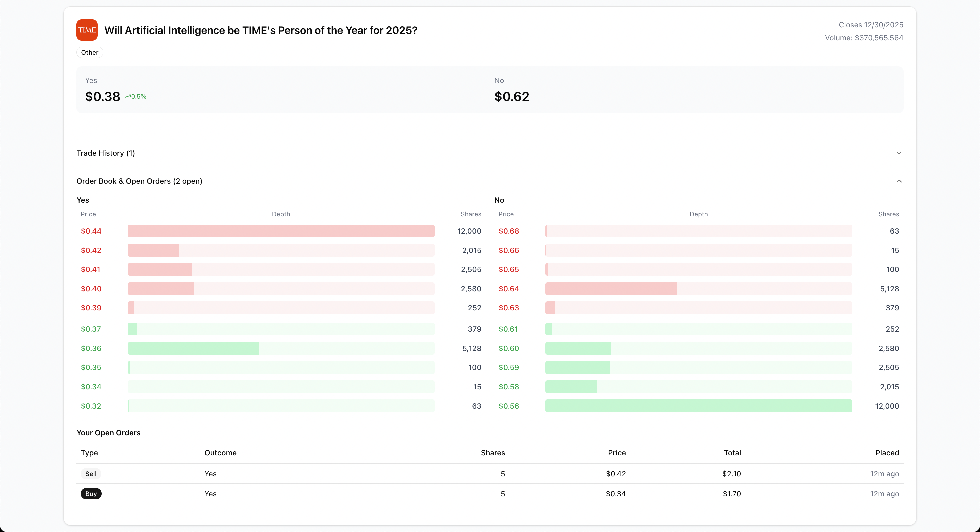Click the $0.37 Yes bid price

(91, 329)
